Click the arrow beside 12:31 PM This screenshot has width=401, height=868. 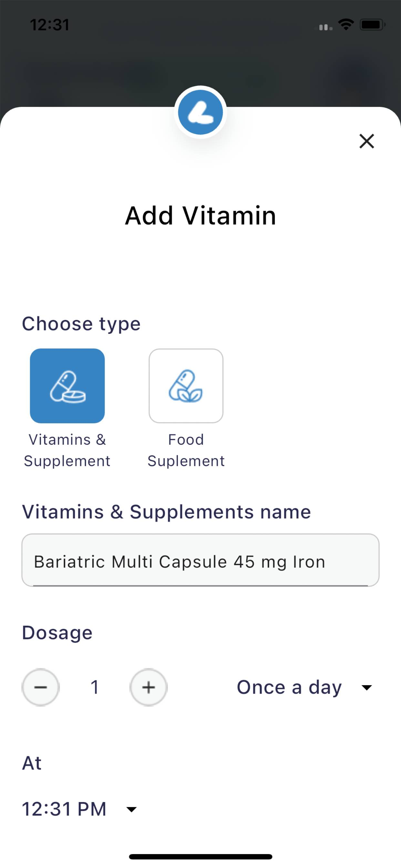(x=131, y=809)
